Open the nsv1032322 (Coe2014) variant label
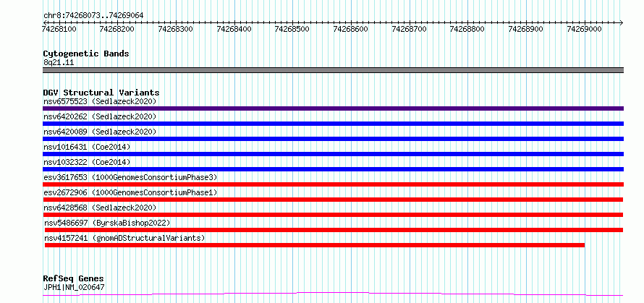This screenshot has height=303, width=644. coord(87,162)
